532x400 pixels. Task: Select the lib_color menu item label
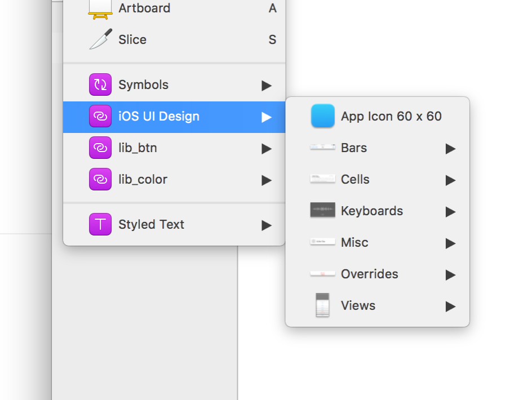[143, 180]
